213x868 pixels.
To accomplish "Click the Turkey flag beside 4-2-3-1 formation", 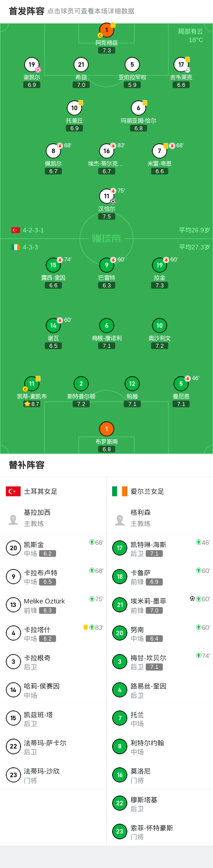I will point(16,230).
